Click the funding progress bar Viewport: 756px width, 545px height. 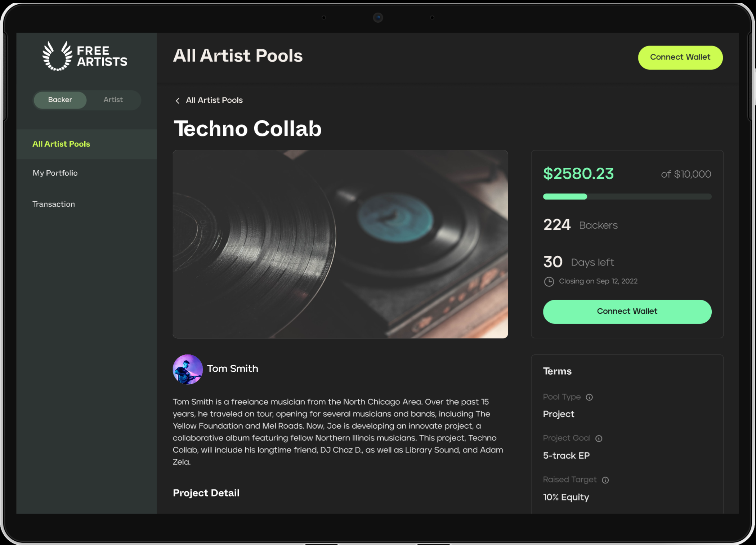(x=627, y=197)
